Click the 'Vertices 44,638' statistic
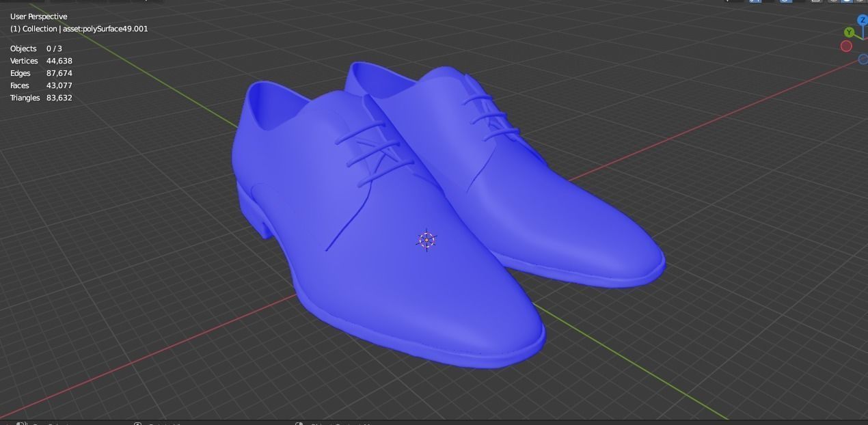868x425 pixels. click(x=41, y=61)
